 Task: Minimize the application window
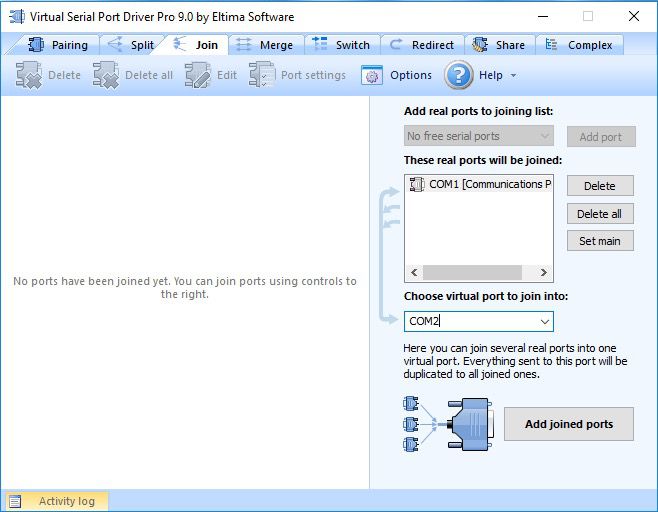pos(543,16)
